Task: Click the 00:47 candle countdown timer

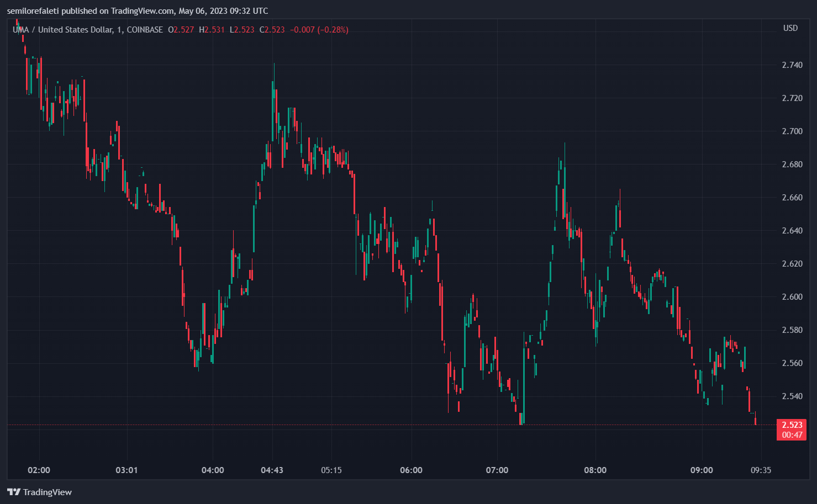Action: coord(792,435)
